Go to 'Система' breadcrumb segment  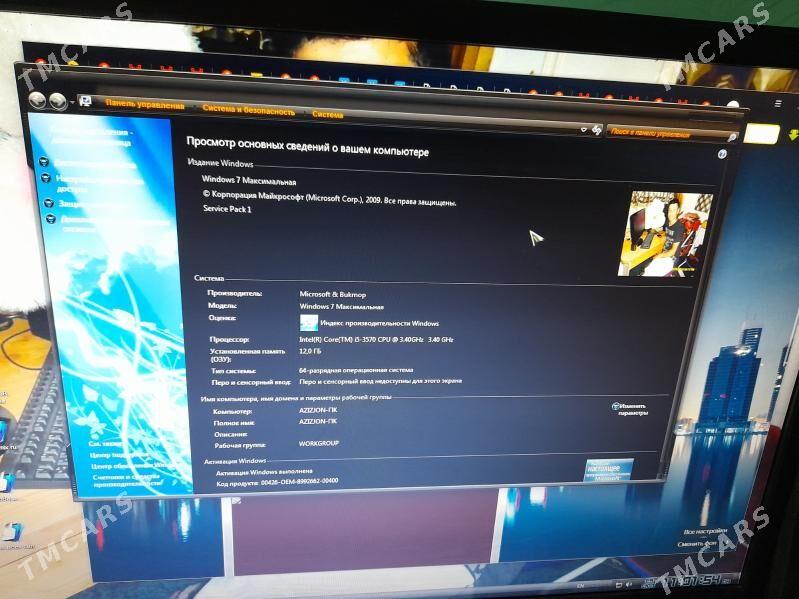[327, 115]
